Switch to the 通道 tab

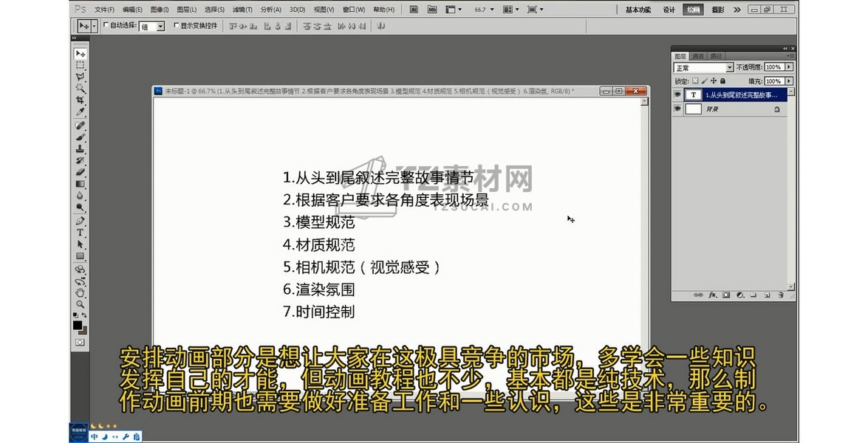pyautogui.click(x=698, y=56)
